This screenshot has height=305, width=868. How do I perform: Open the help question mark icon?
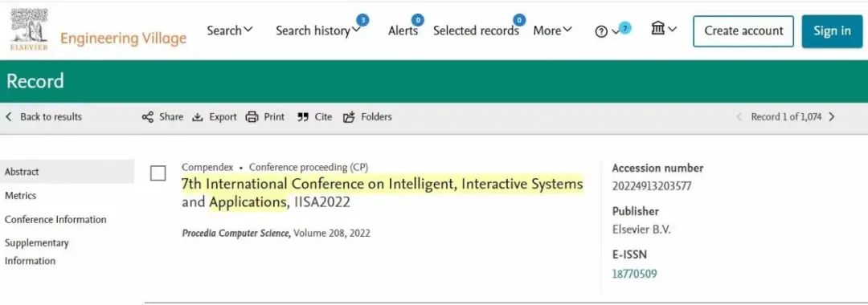click(x=601, y=31)
